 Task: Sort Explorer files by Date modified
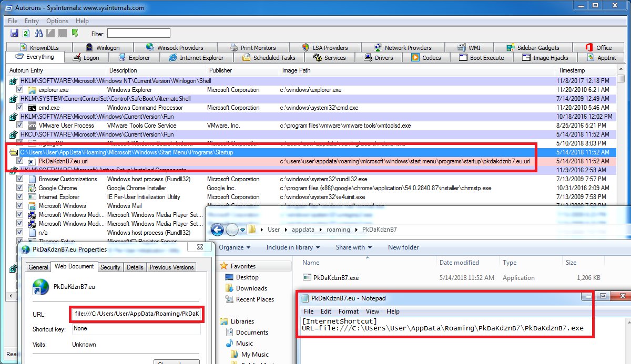pos(459,263)
